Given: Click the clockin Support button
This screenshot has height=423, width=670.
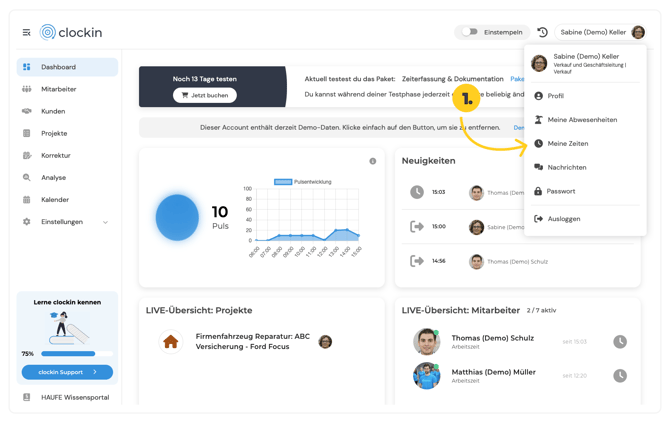Looking at the screenshot, I should (68, 372).
